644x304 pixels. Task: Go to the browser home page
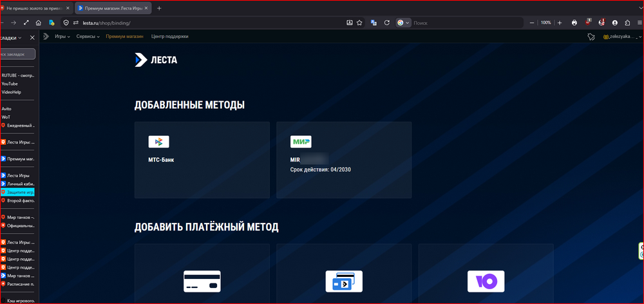pos(39,23)
